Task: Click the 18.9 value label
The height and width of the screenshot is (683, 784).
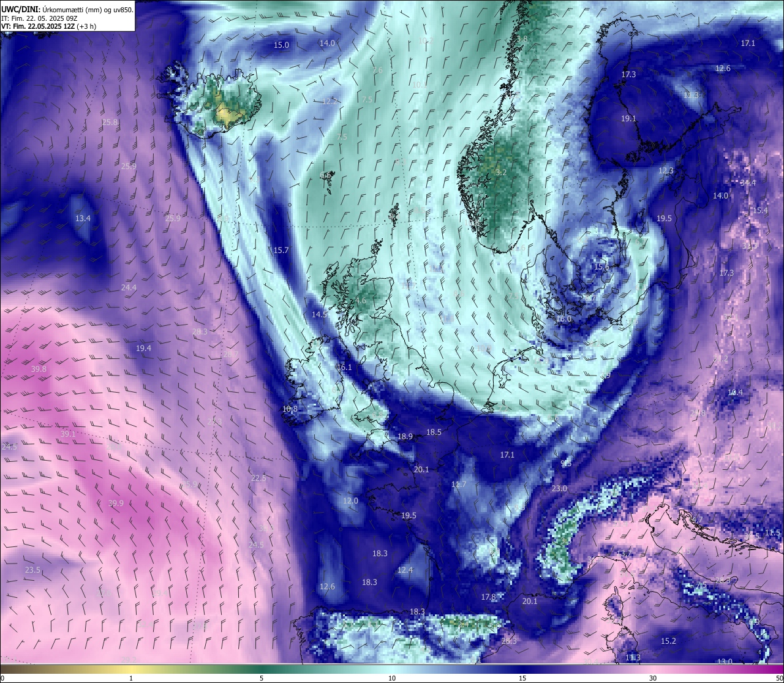Action: point(405,437)
